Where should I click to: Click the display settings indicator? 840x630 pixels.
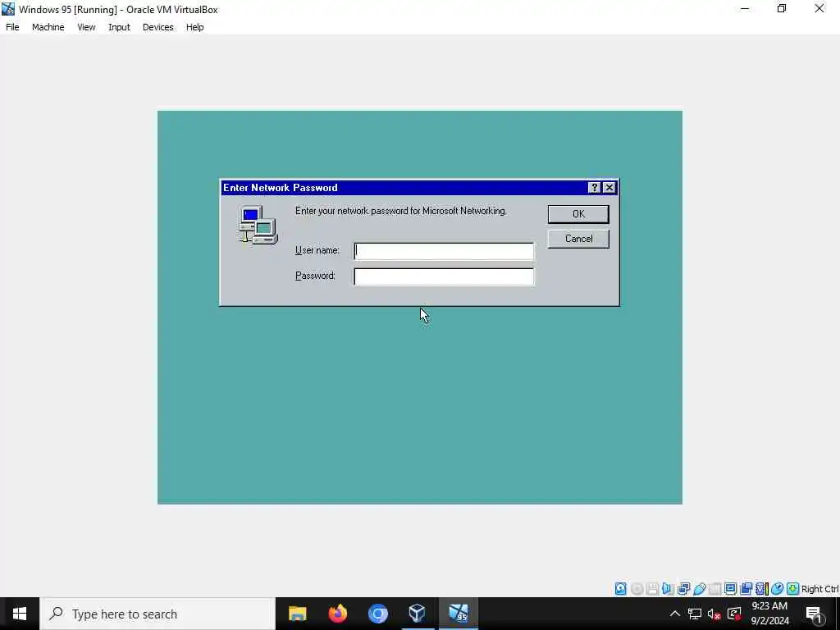[x=730, y=589]
